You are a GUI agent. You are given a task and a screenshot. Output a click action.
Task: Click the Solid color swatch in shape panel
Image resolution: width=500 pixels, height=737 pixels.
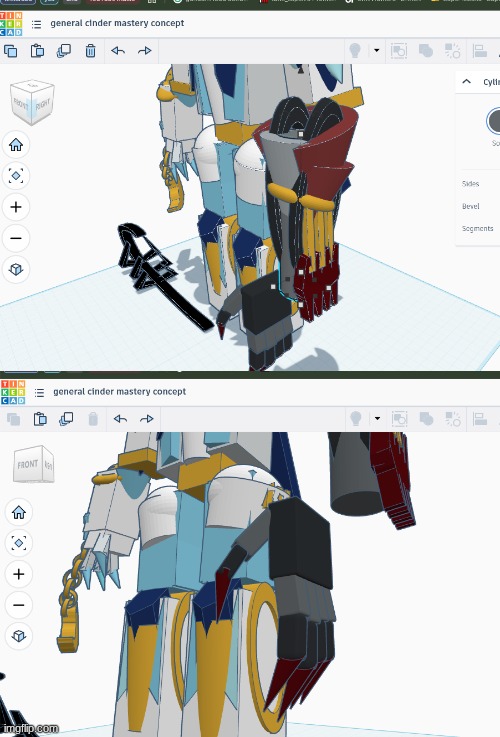tap(493, 121)
